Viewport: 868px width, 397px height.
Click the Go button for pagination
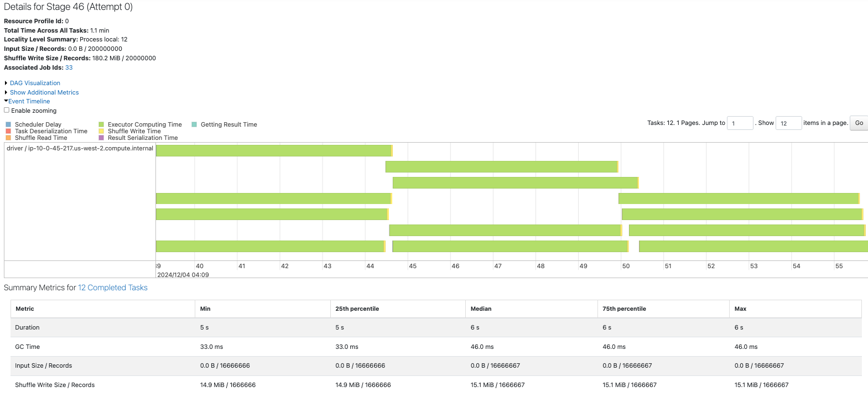[x=859, y=123]
